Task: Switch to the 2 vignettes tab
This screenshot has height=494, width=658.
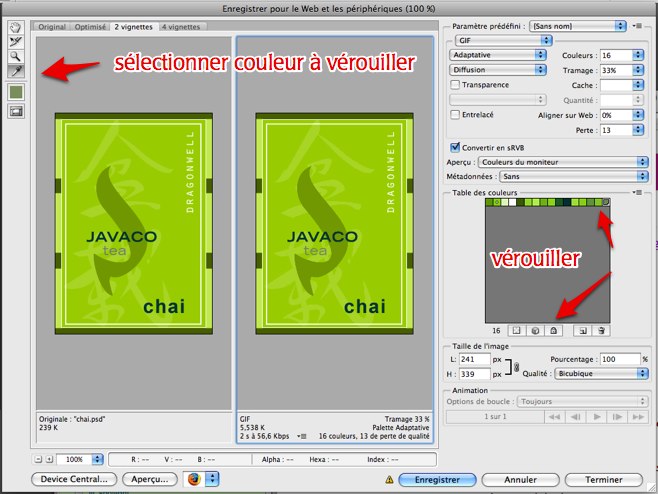Action: (x=133, y=27)
